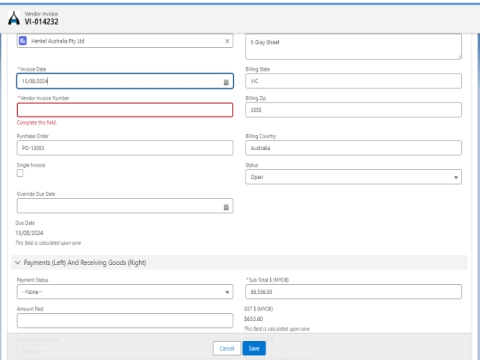
Task: Click the Override Due Date input
Action: [125, 206]
